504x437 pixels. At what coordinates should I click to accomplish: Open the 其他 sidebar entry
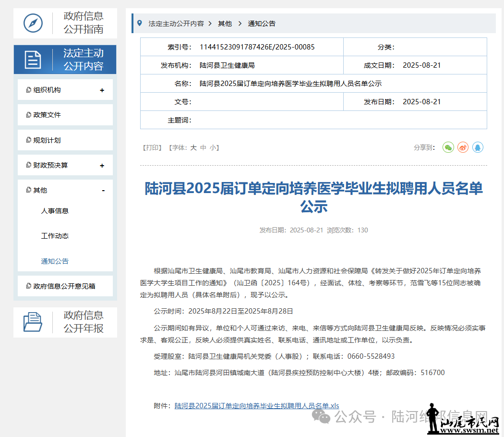pos(40,190)
